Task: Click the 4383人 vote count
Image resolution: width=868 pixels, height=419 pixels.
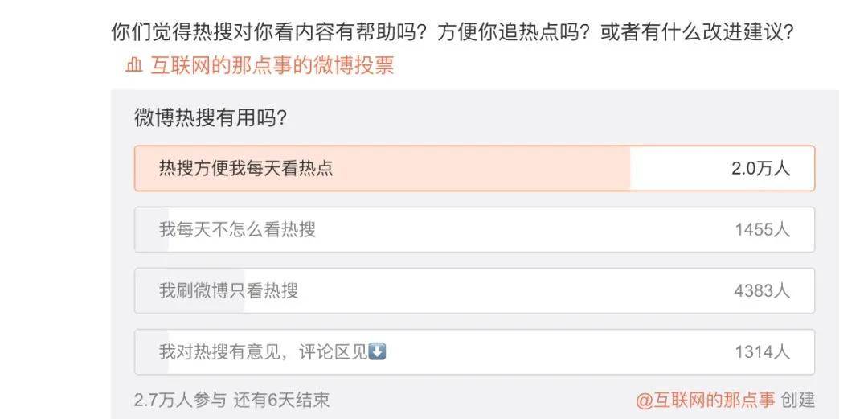Action: (762, 290)
